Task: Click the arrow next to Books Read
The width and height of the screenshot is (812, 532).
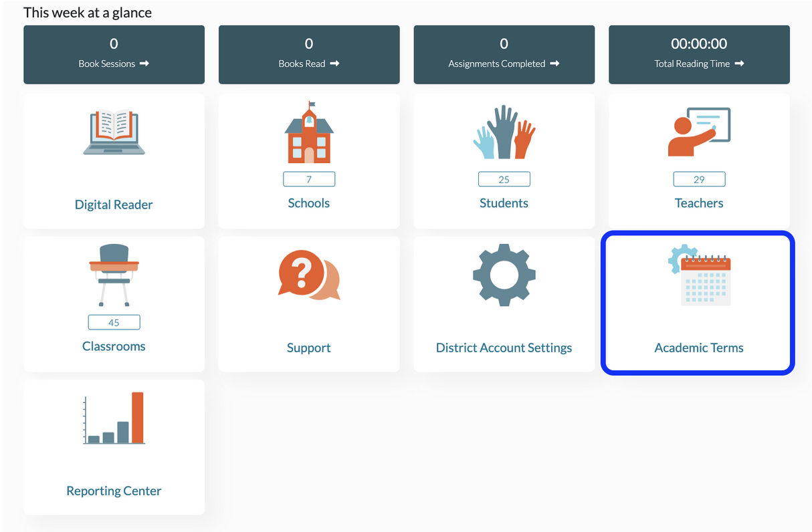Action: (334, 63)
